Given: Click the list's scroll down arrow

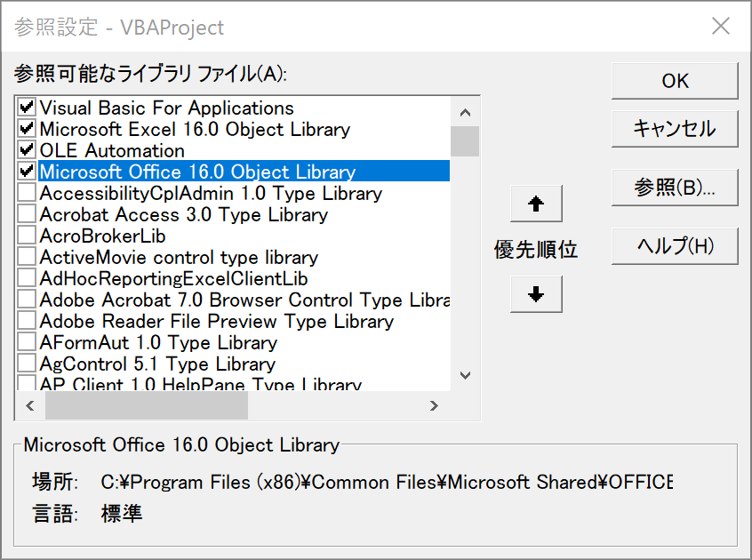Looking at the screenshot, I should point(465,376).
